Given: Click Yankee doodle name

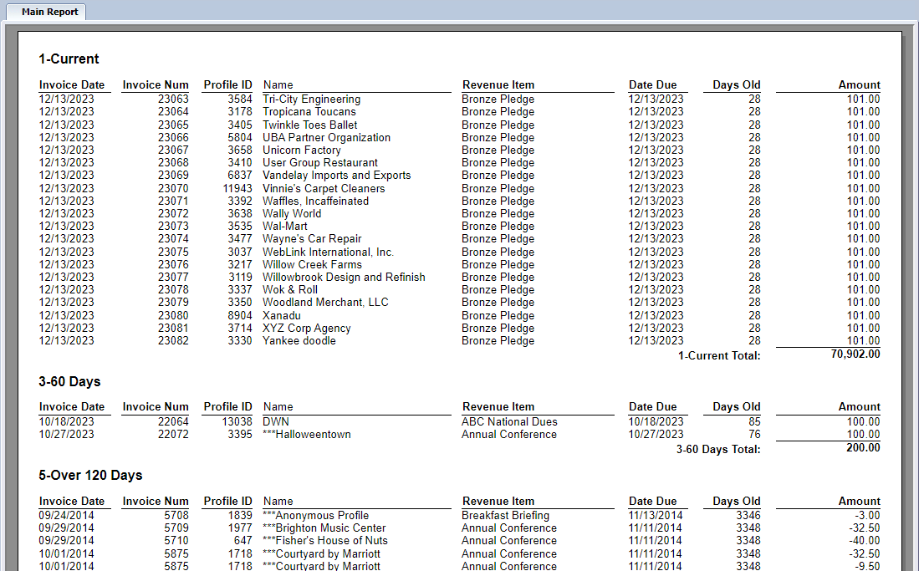Looking at the screenshot, I should tap(299, 340).
